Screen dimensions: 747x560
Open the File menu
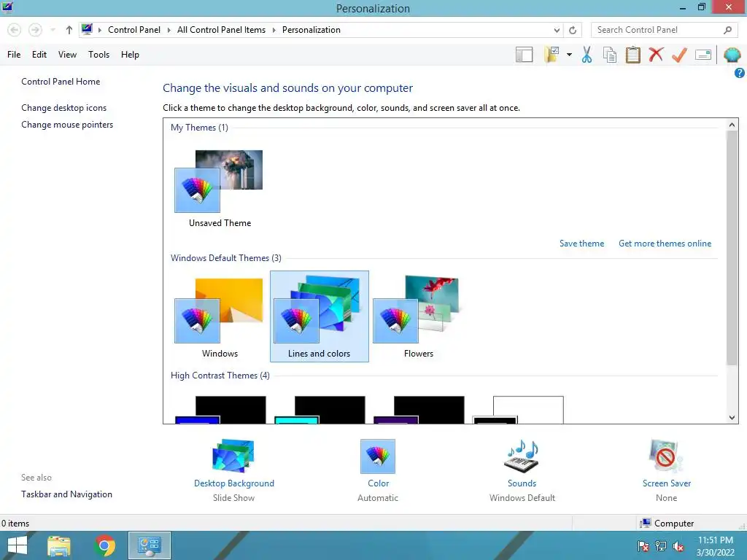coord(14,55)
